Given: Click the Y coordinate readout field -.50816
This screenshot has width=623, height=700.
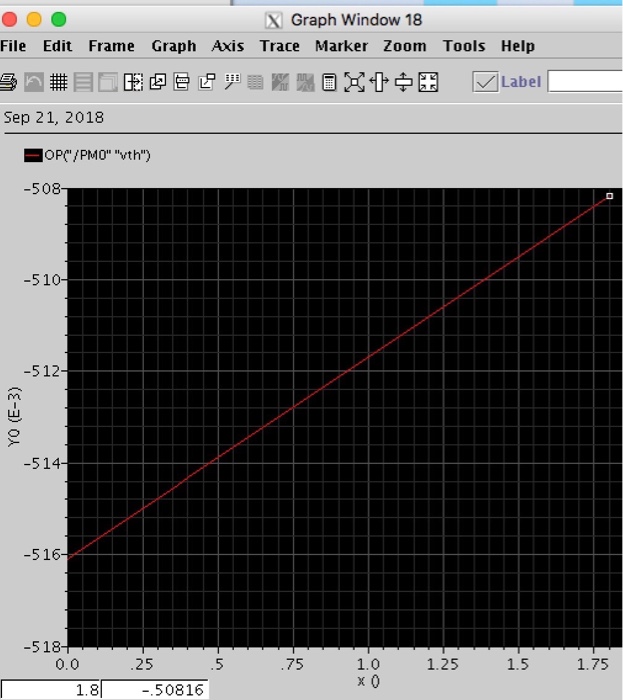Looking at the screenshot, I should [155, 690].
